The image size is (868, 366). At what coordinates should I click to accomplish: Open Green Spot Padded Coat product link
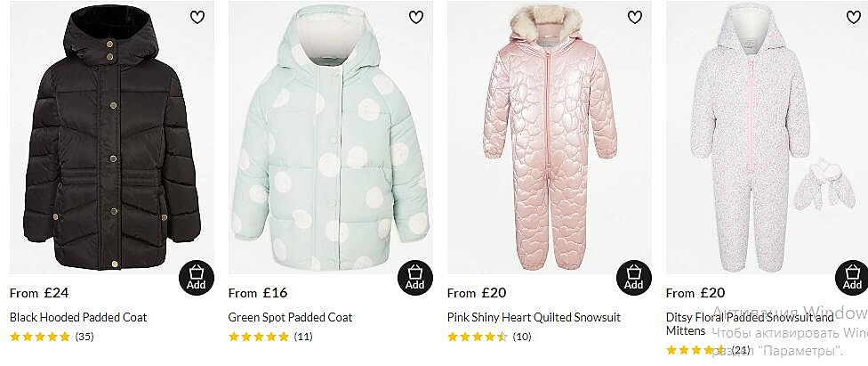290,317
